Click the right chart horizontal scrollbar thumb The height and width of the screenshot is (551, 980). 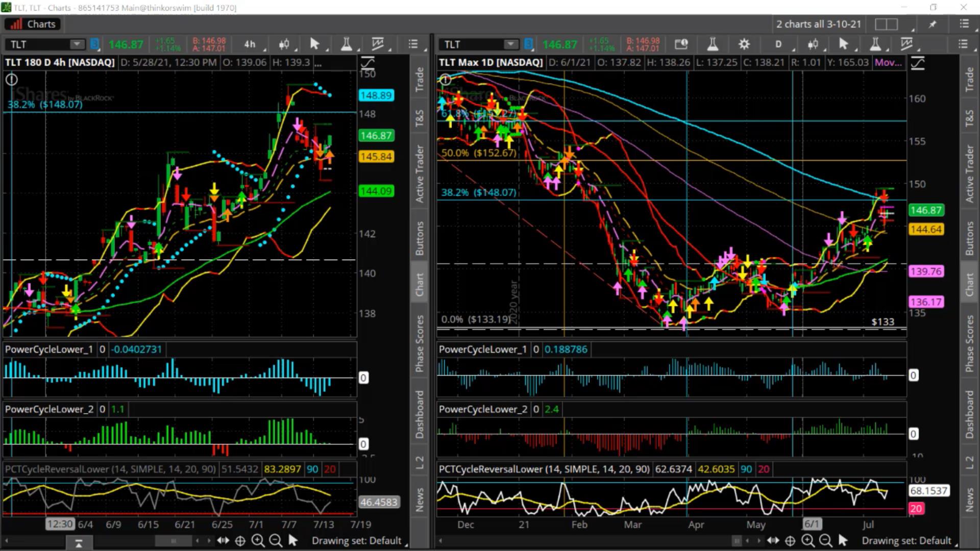point(737,541)
